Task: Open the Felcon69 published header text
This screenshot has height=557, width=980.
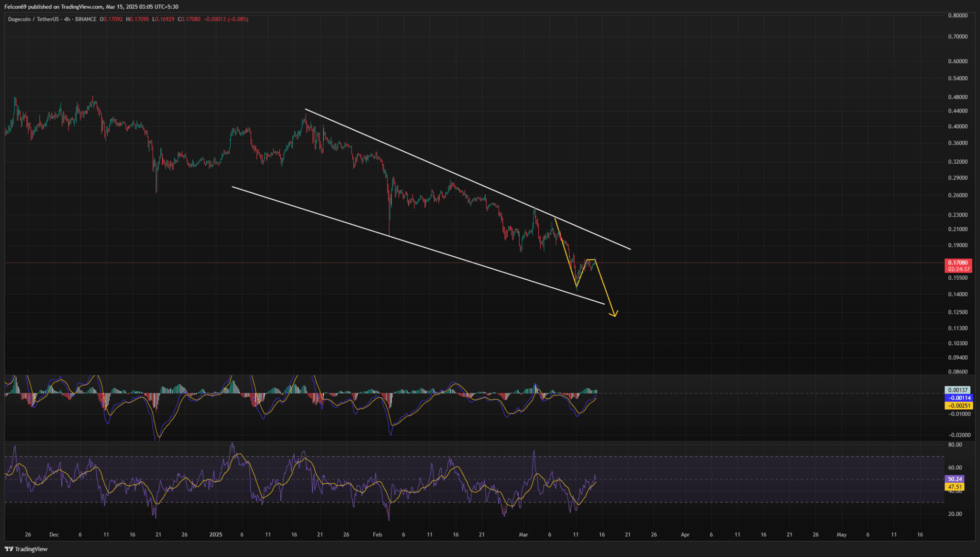Action: pos(91,7)
